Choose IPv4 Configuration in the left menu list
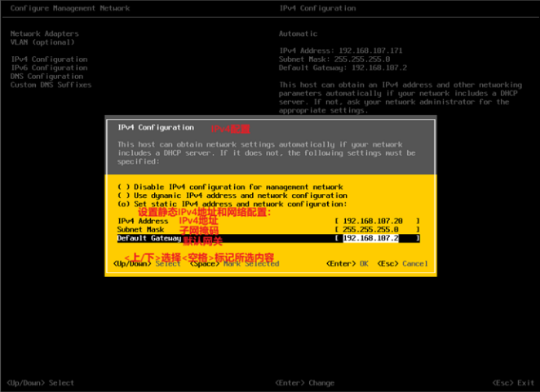This screenshot has width=540, height=392. [49, 59]
